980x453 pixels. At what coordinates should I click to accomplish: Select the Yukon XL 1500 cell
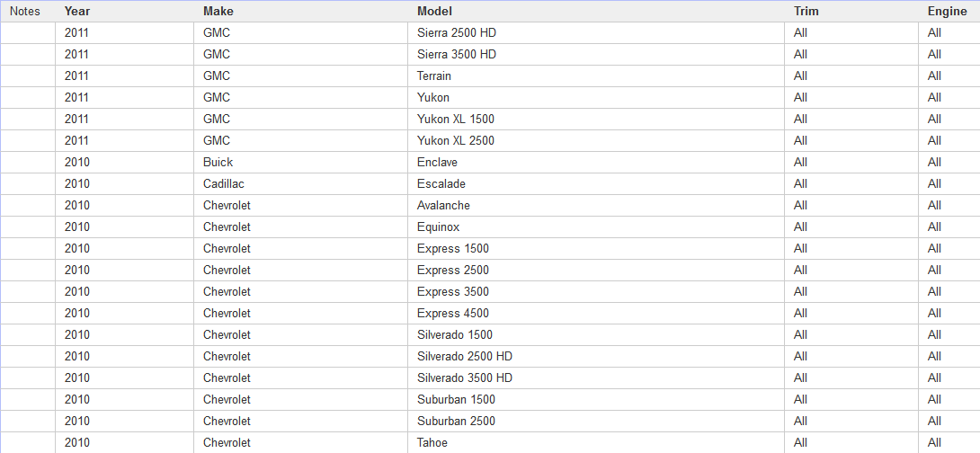456,120
